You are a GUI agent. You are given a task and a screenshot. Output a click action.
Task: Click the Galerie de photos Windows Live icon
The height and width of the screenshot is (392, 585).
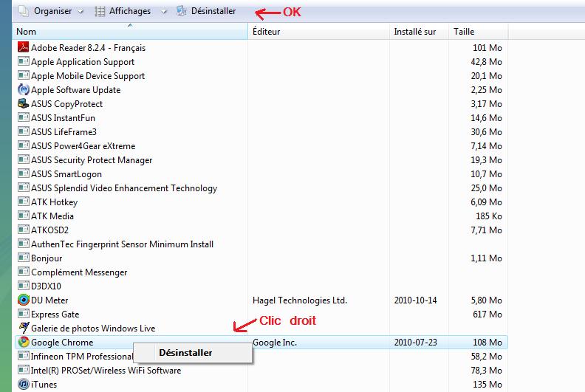[23, 328]
